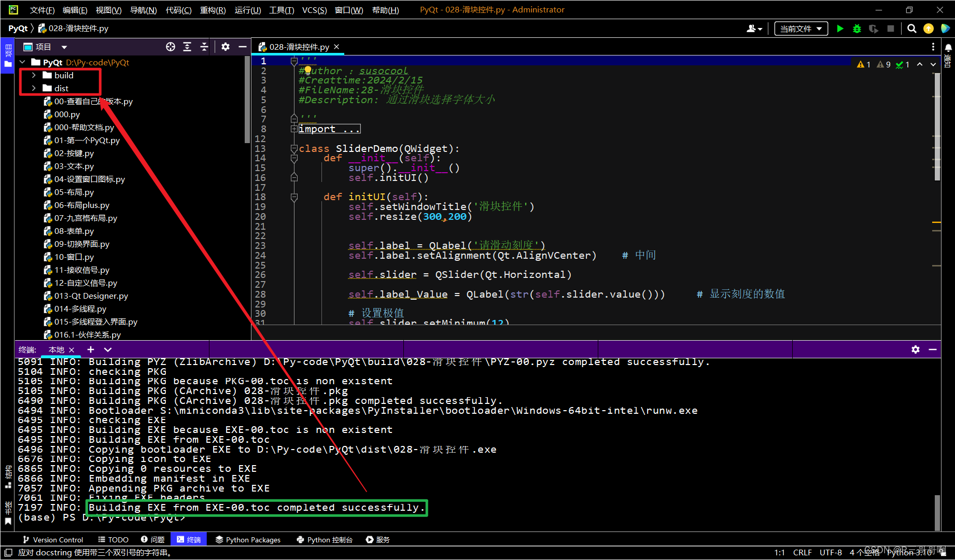Toggle tool window bars icon in status bar
This screenshot has width=955, height=560.
8,552
